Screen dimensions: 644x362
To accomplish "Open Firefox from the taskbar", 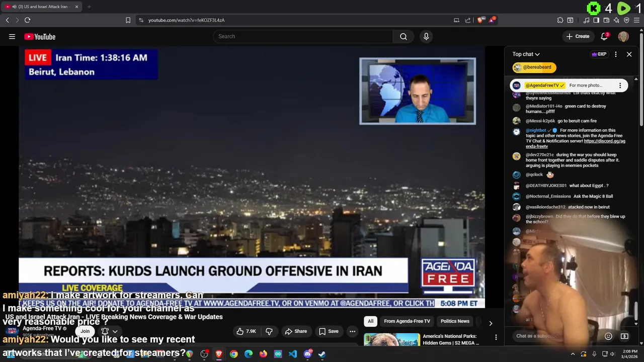I will (263, 354).
